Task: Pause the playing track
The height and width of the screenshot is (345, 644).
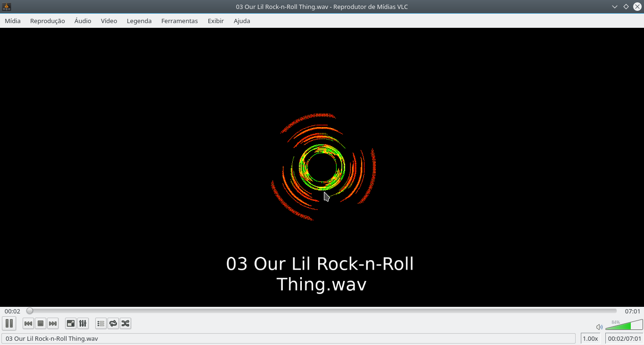Action: point(9,323)
